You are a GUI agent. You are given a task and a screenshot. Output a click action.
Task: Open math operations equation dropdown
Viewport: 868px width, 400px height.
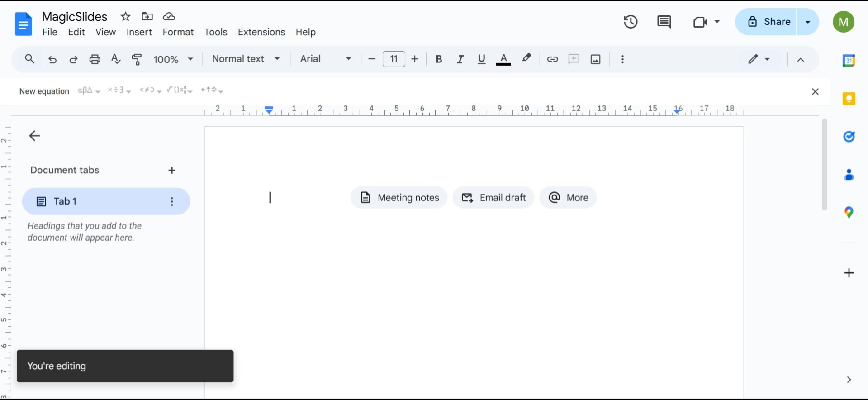(180, 90)
